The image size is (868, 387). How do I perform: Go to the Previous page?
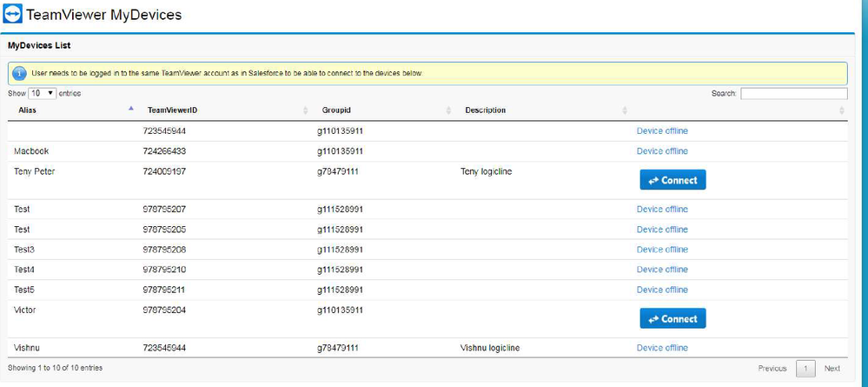(x=772, y=368)
